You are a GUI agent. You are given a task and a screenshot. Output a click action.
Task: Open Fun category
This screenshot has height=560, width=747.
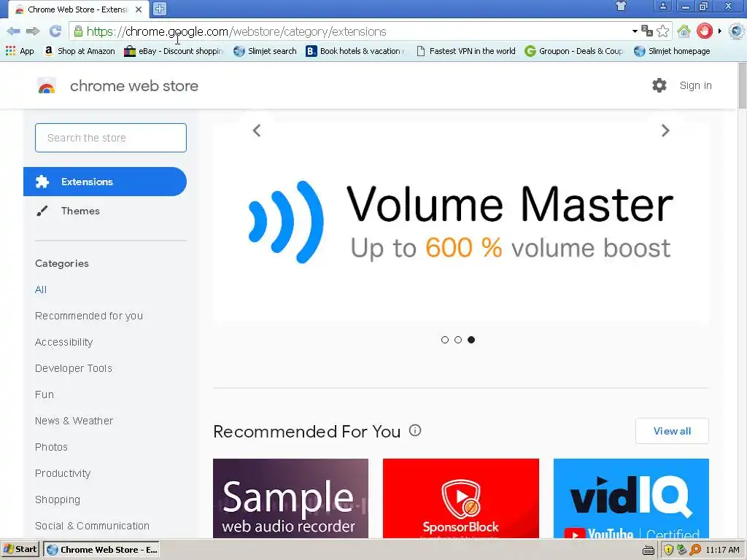(44, 394)
